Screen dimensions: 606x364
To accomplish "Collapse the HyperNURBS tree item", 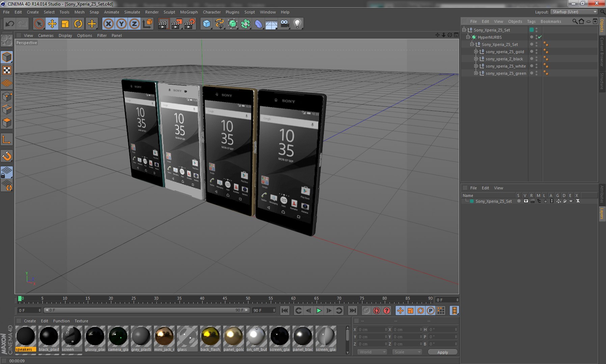I will click(x=468, y=37).
